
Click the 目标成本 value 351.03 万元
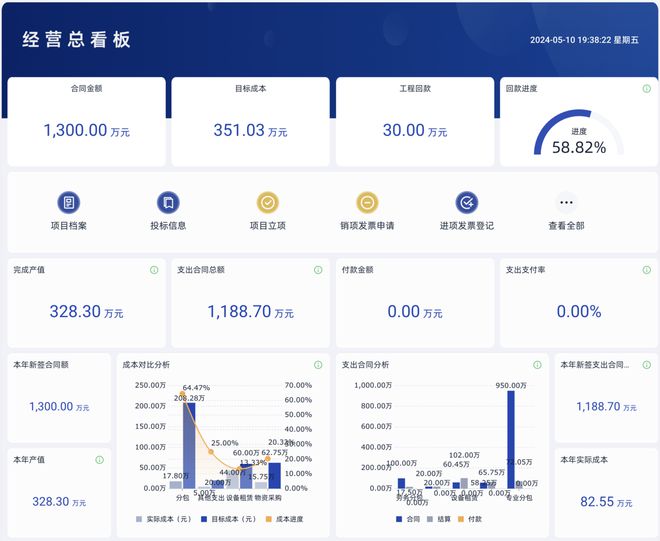[x=250, y=130]
